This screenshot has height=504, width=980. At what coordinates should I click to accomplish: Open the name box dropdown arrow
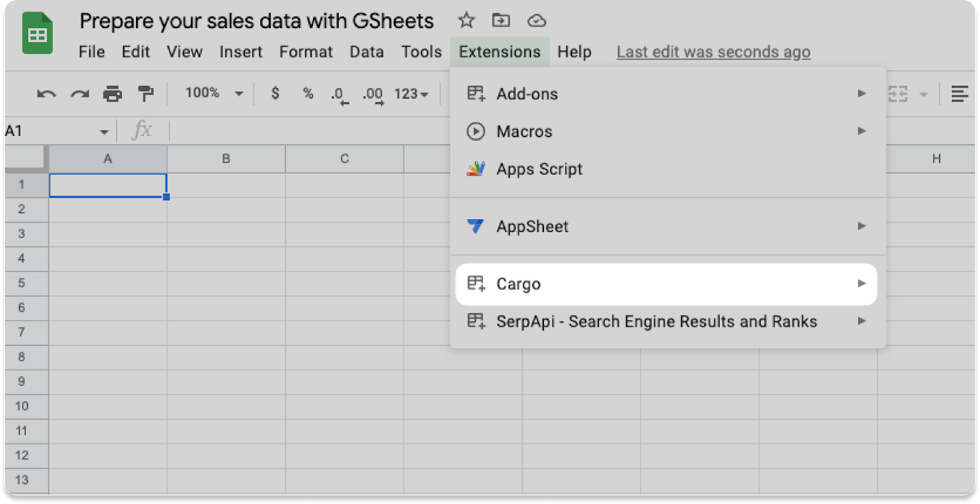click(x=104, y=132)
